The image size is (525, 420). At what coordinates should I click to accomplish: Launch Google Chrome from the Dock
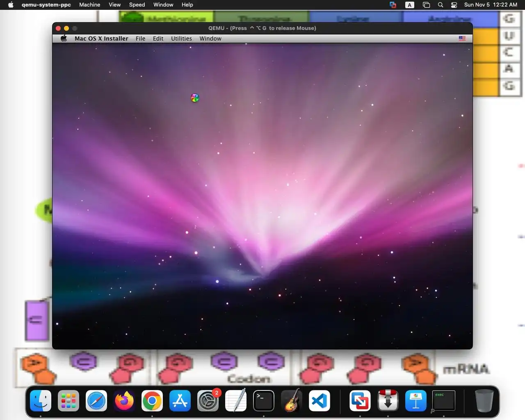click(x=152, y=401)
